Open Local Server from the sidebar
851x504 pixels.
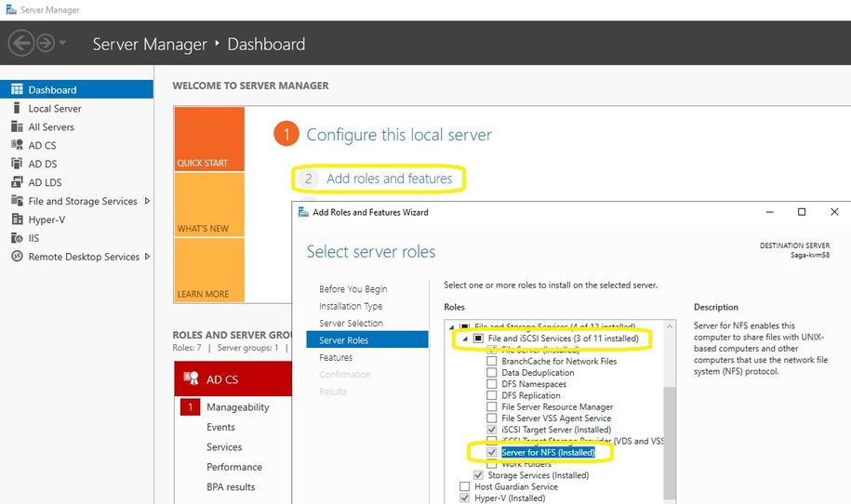[x=55, y=109]
